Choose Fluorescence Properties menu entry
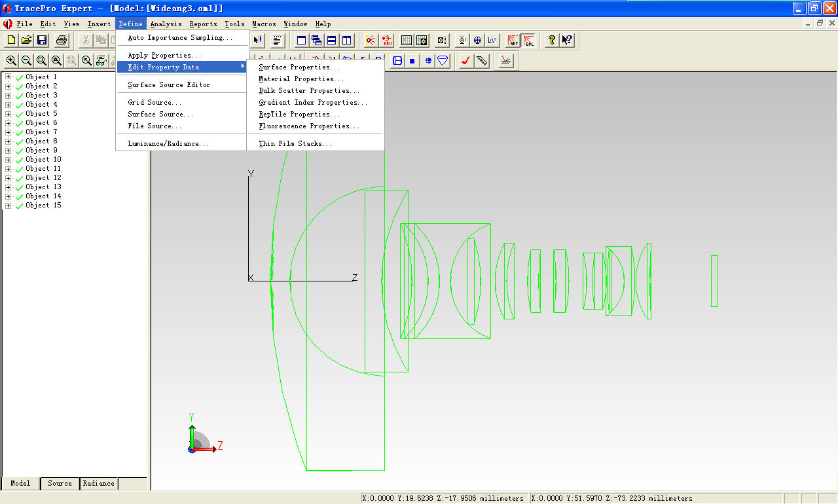This screenshot has width=838, height=504. click(x=316, y=126)
